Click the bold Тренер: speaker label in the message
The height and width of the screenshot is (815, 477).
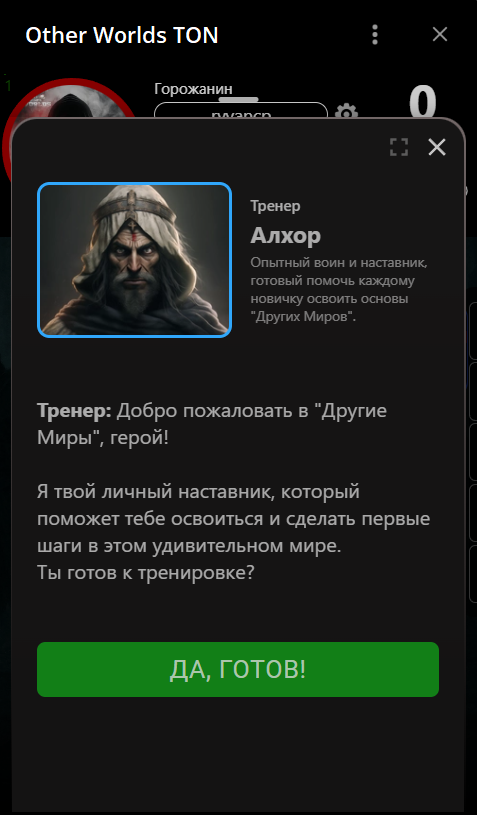pyautogui.click(x=74, y=411)
